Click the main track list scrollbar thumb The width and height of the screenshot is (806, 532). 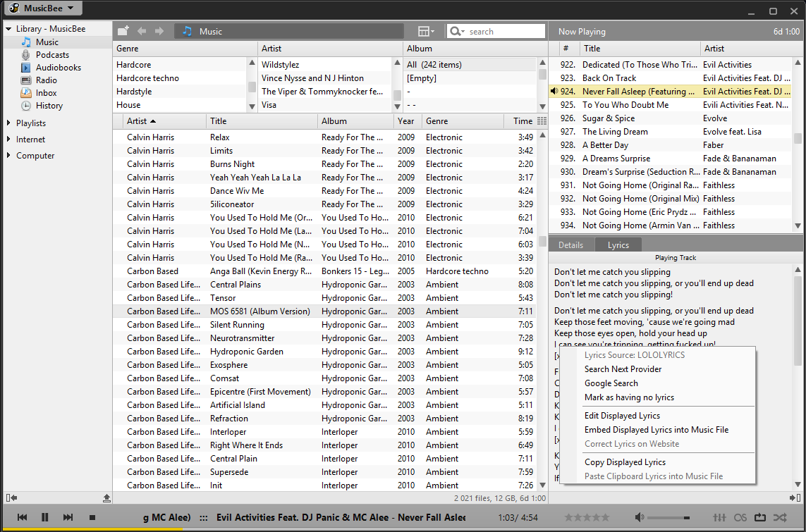pyautogui.click(x=542, y=242)
